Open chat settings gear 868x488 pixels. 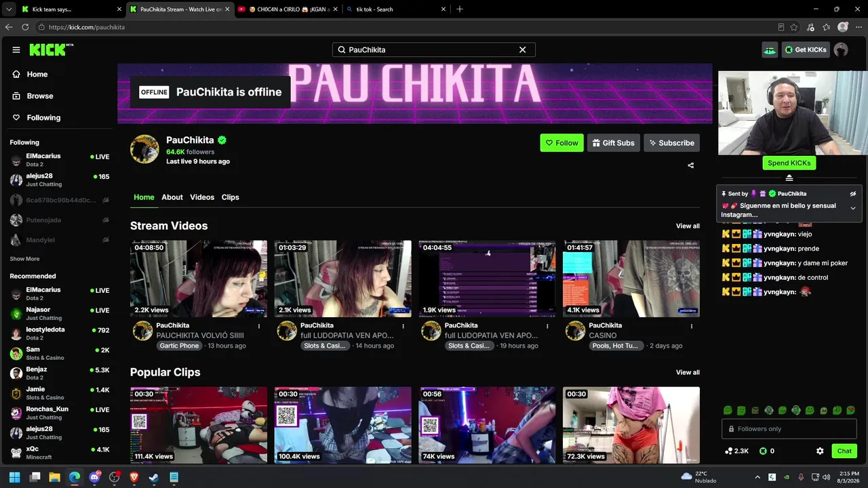(820, 451)
